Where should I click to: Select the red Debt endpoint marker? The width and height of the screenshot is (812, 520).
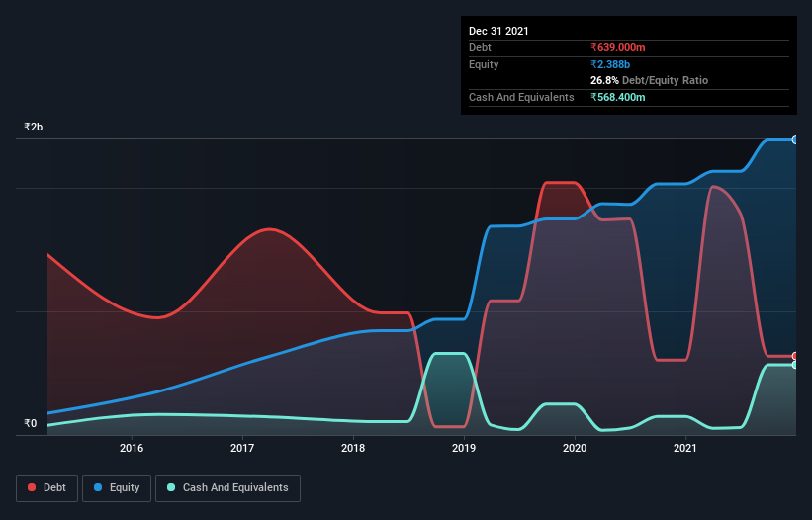click(x=794, y=356)
